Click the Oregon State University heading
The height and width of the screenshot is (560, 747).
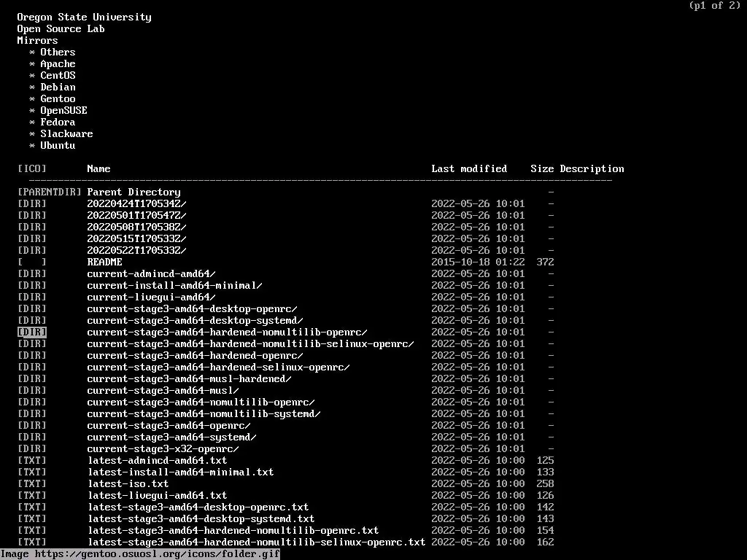(85, 17)
